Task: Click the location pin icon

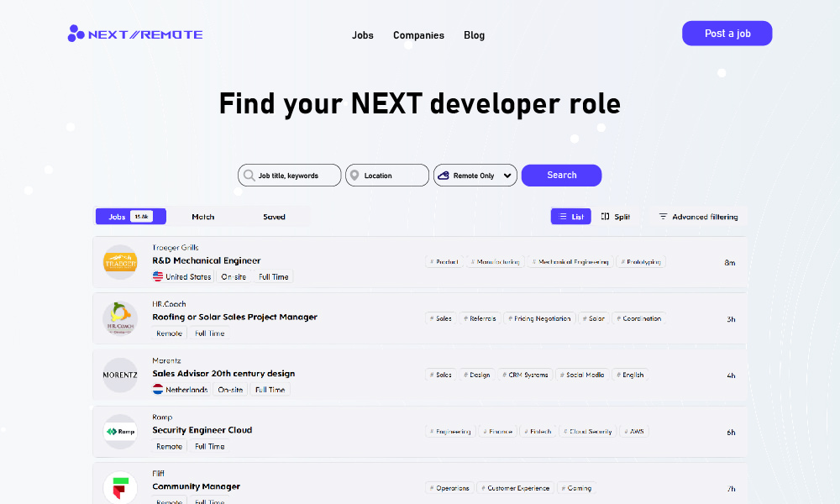Action: (x=357, y=175)
